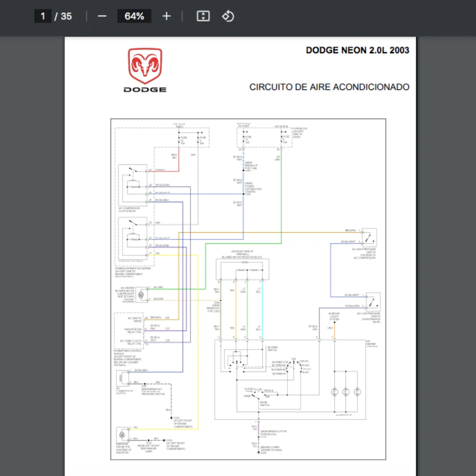Click the total page count "/ 35"
The height and width of the screenshot is (476, 476).
coord(63,16)
